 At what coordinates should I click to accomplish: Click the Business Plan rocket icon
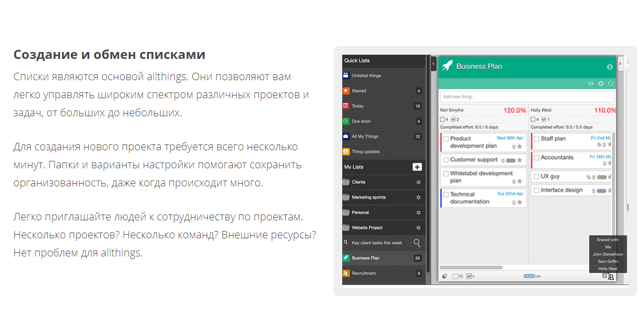pos(448,65)
